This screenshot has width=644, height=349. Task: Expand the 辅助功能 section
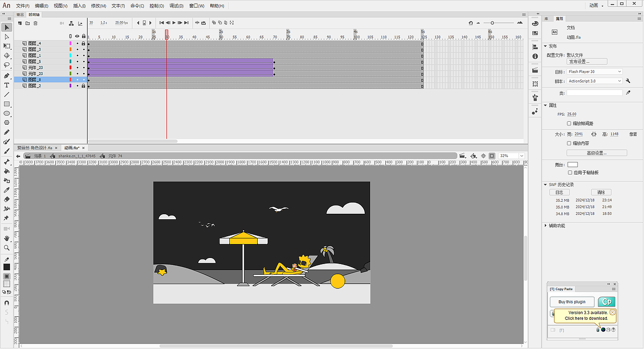(x=545, y=226)
